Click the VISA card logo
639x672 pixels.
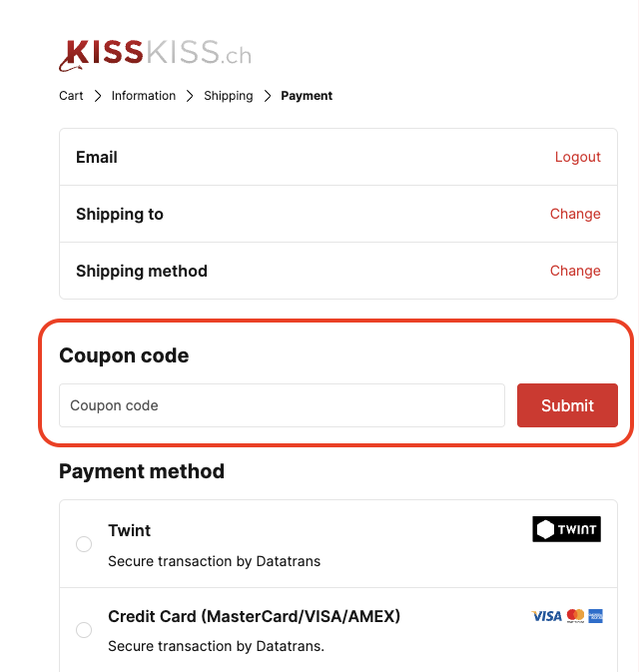pos(546,616)
